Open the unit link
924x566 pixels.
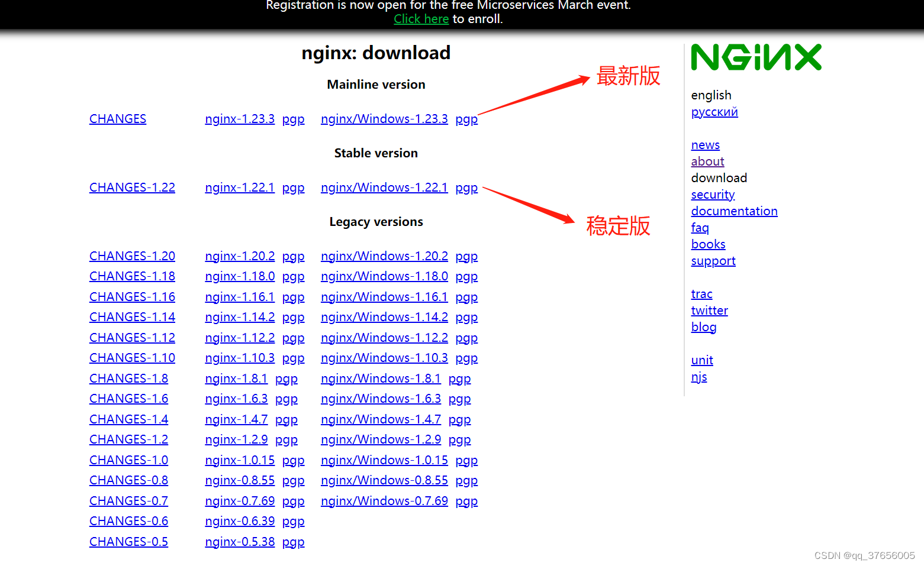click(702, 360)
